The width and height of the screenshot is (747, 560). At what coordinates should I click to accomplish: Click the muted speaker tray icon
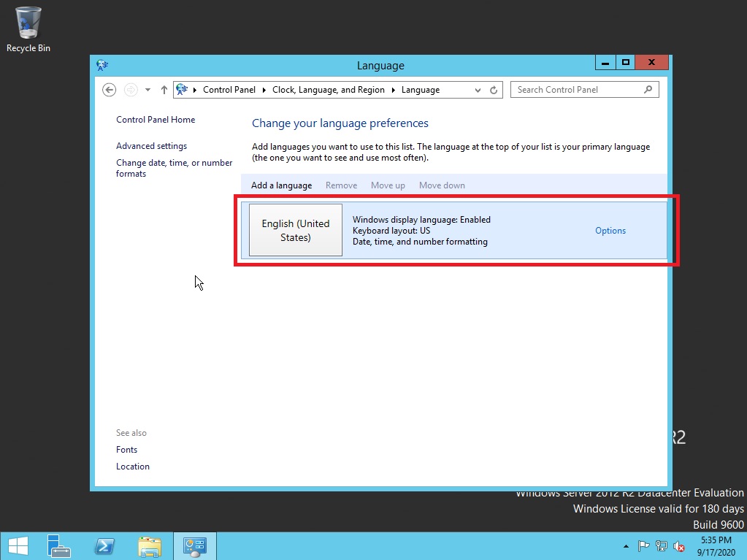point(678,546)
